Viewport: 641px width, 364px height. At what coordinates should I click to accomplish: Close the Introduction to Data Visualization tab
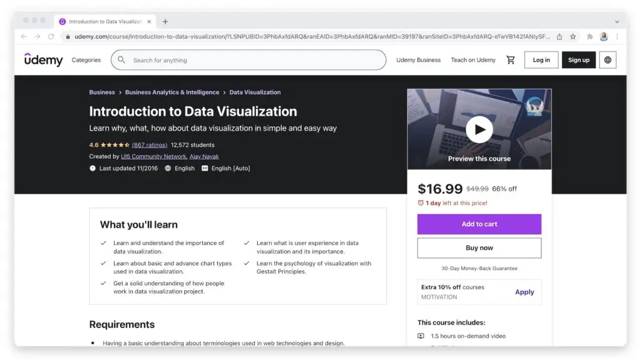149,22
